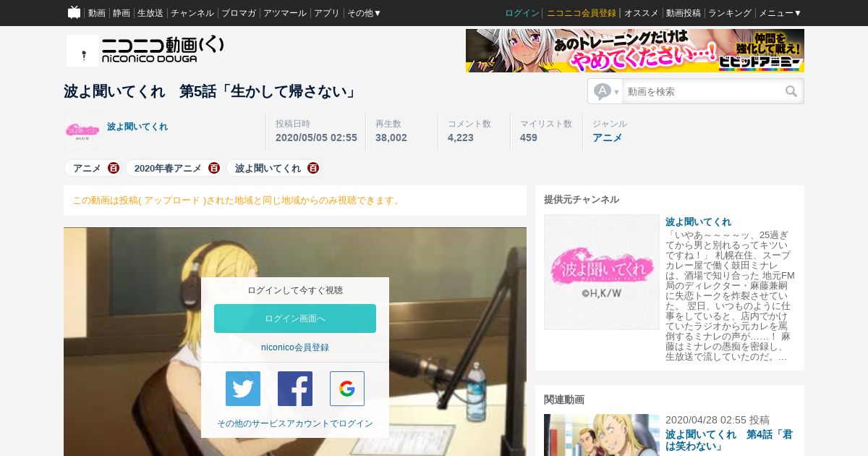The image size is (868, 456).
Task: Open ブロマガ from the top bar
Action: click(x=239, y=13)
